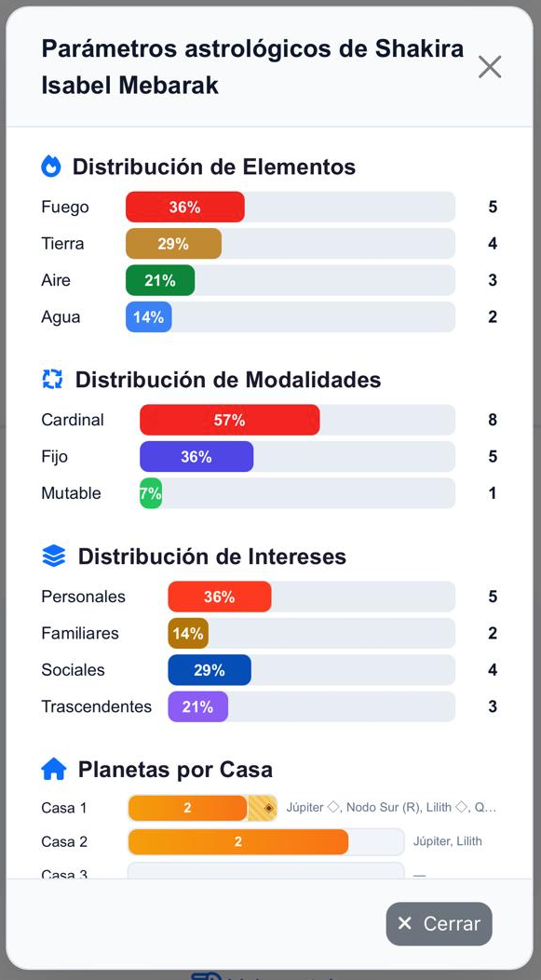
Task: Click the Cerrar button
Action: [x=440, y=924]
